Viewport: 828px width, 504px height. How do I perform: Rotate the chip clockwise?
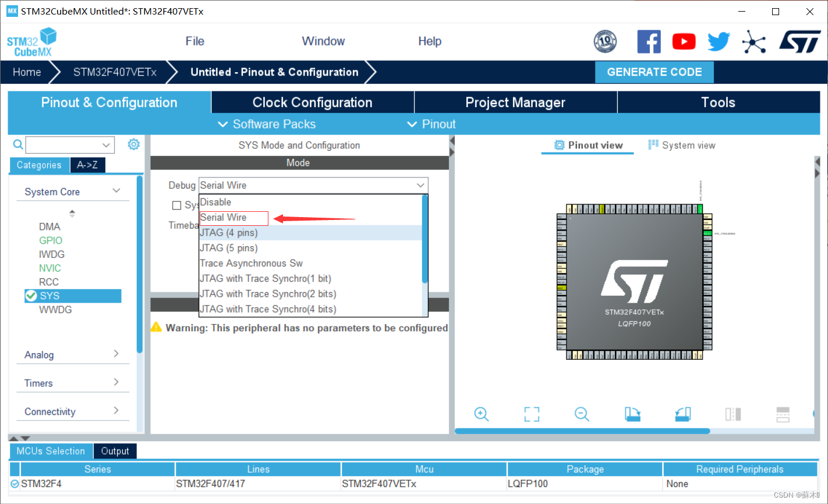tap(632, 414)
